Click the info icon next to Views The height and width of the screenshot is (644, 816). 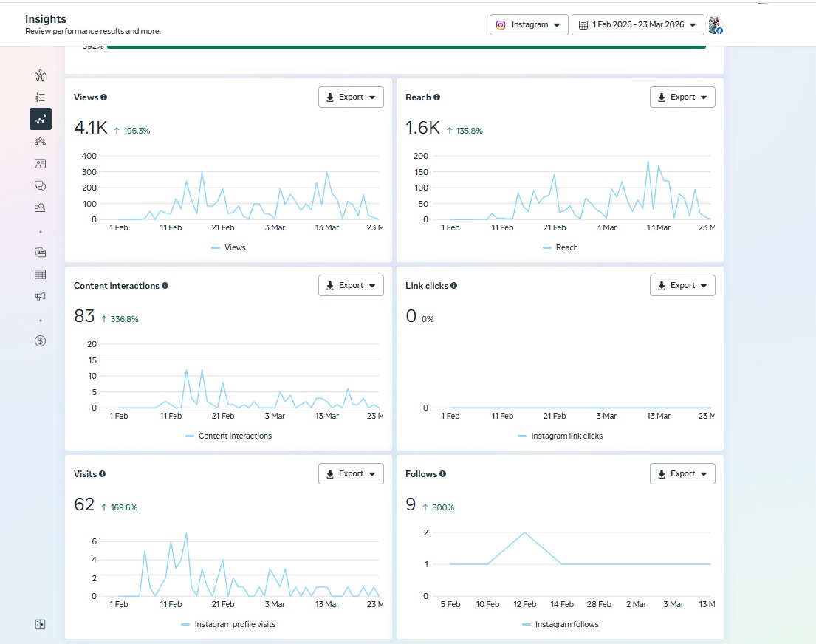pyautogui.click(x=104, y=97)
